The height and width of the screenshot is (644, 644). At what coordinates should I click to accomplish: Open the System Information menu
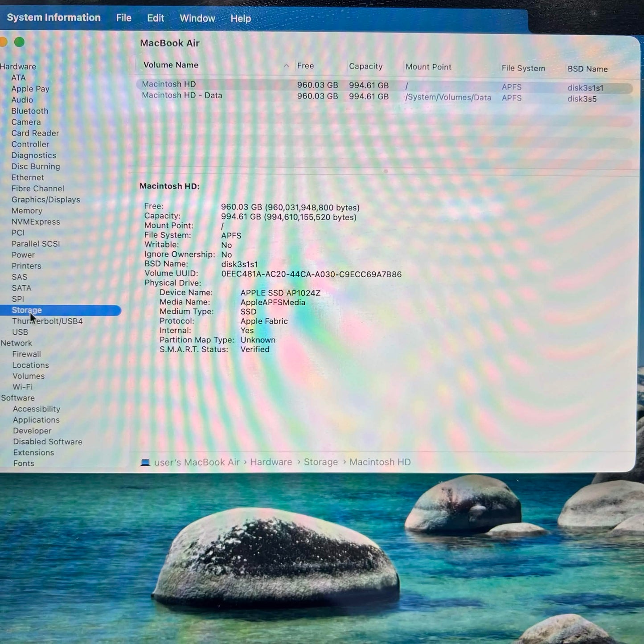[x=53, y=17]
